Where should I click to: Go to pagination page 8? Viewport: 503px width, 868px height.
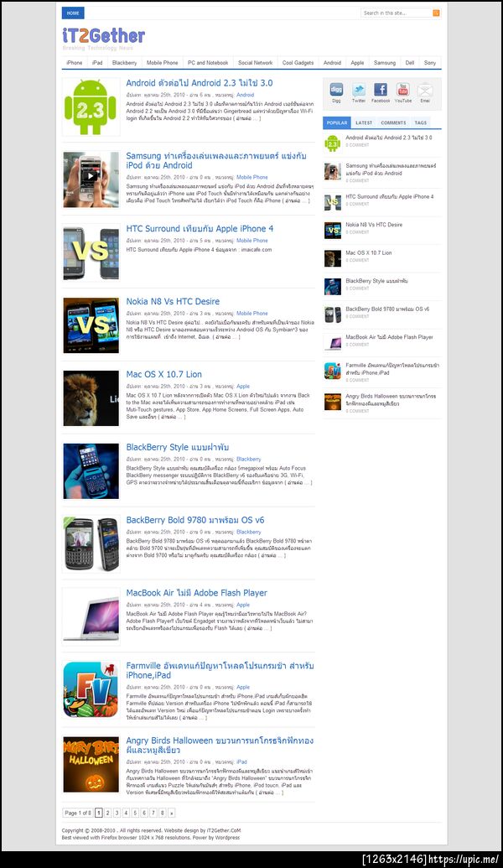pyautogui.click(x=162, y=813)
